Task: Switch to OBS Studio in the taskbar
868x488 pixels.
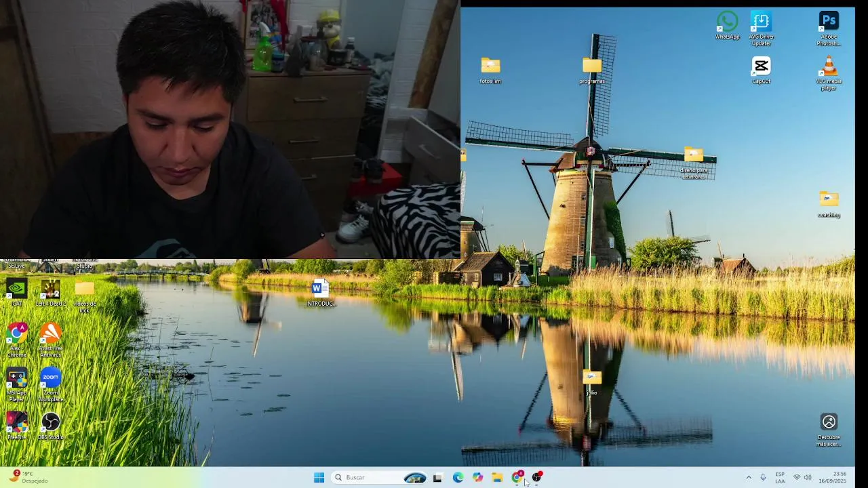Action: (536, 477)
